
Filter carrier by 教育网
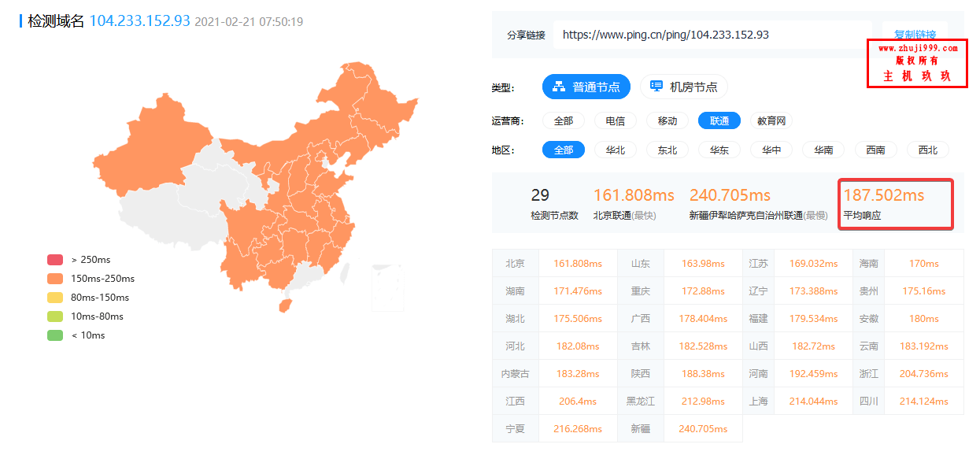(x=771, y=121)
